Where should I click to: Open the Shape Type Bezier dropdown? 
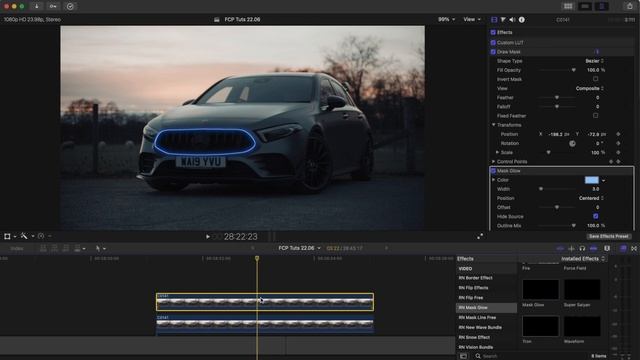594,61
